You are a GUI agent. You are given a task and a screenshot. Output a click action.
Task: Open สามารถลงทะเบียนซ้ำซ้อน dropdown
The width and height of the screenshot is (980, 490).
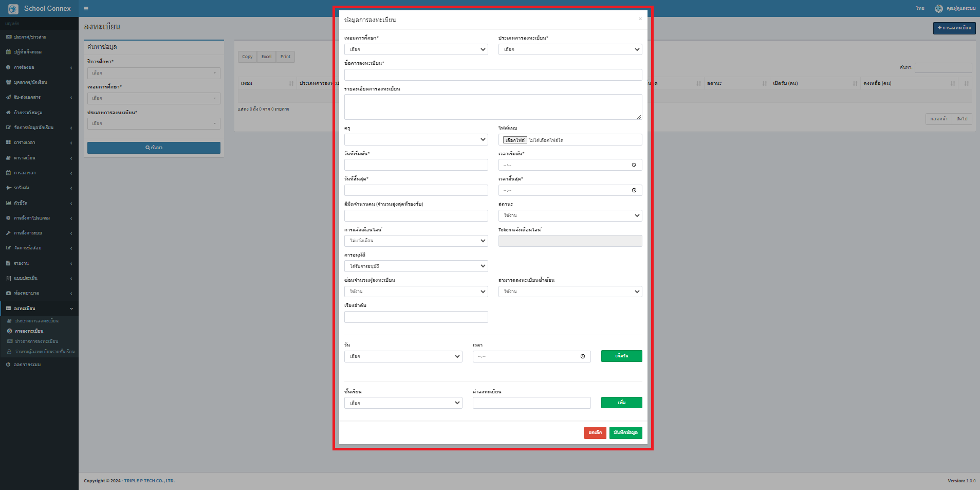pyautogui.click(x=570, y=292)
